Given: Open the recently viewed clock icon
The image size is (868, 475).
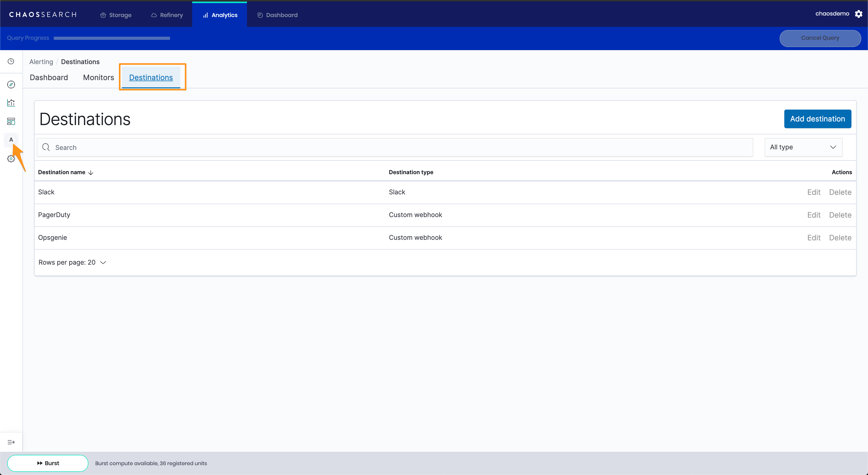Looking at the screenshot, I should point(11,61).
